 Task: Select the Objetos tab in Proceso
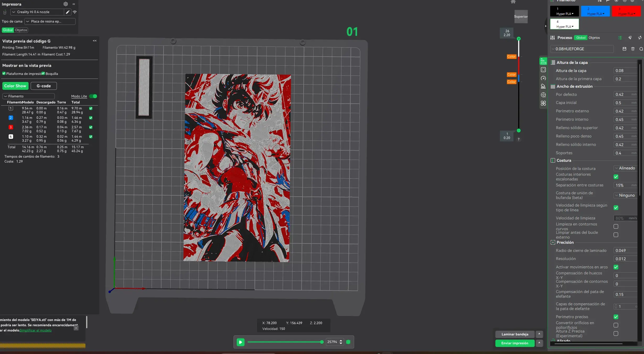594,38
